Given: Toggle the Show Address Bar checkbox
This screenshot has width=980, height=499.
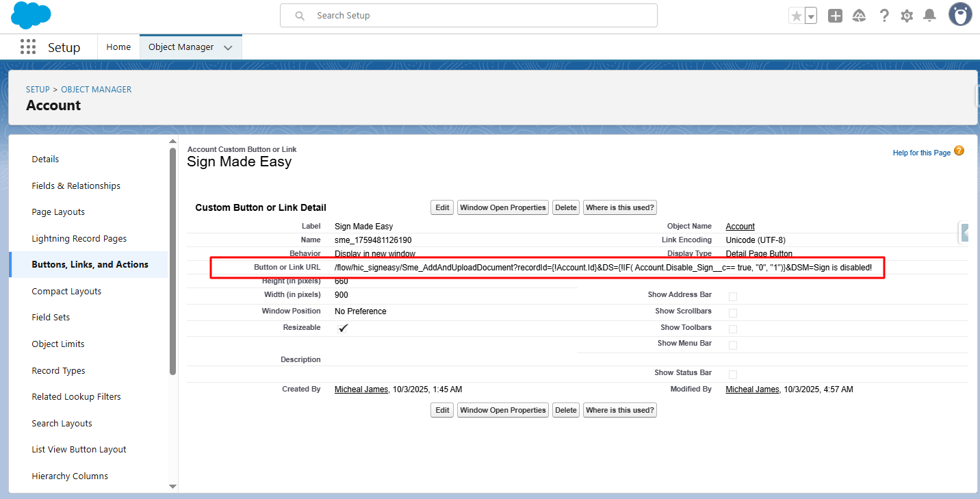Looking at the screenshot, I should point(733,296).
